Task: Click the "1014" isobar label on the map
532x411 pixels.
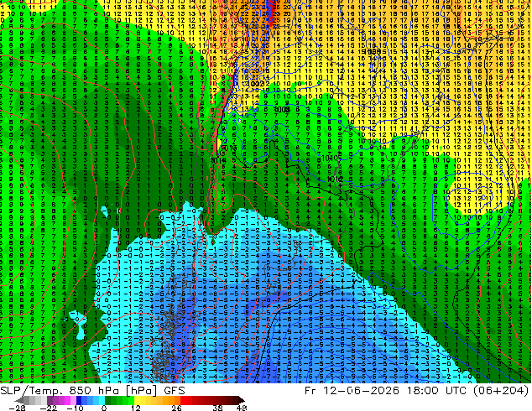Action: pyautogui.click(x=218, y=160)
